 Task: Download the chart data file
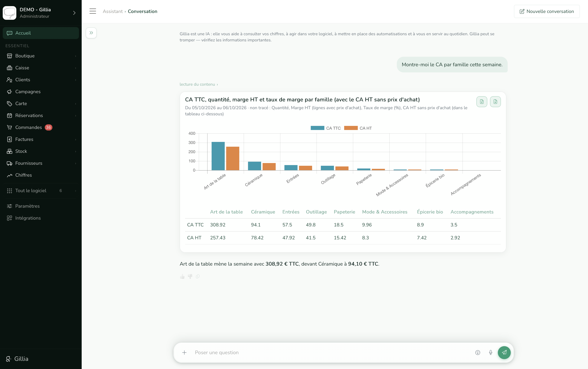pyautogui.click(x=495, y=102)
